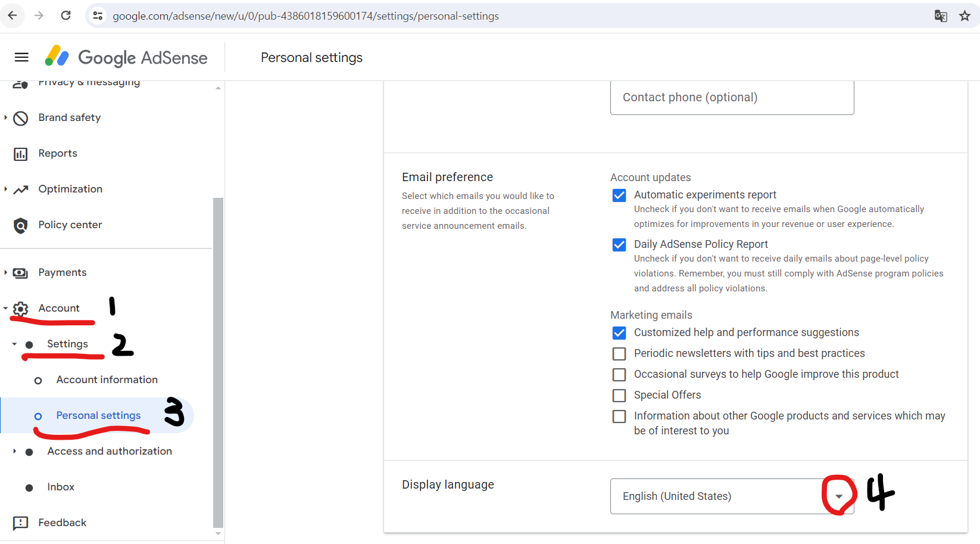Uncheck Customized help and performance suggestions
Viewport: 980px width, 544px height.
coord(619,333)
